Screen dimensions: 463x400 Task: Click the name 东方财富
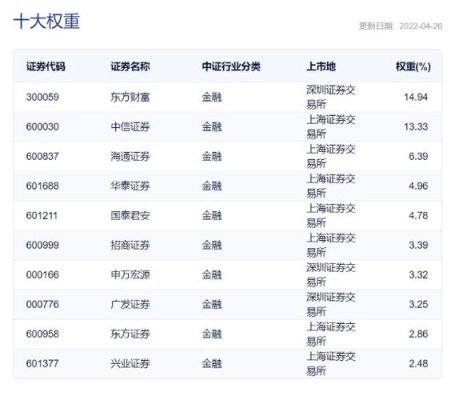130,97
